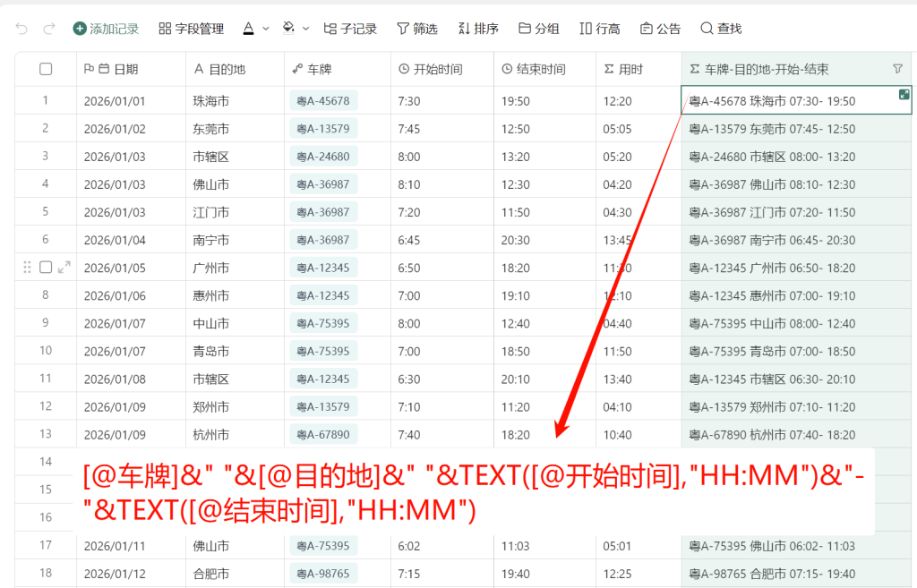
Task: Click the 车牌-目的地-开始-结束 column header
Action: [x=796, y=70]
